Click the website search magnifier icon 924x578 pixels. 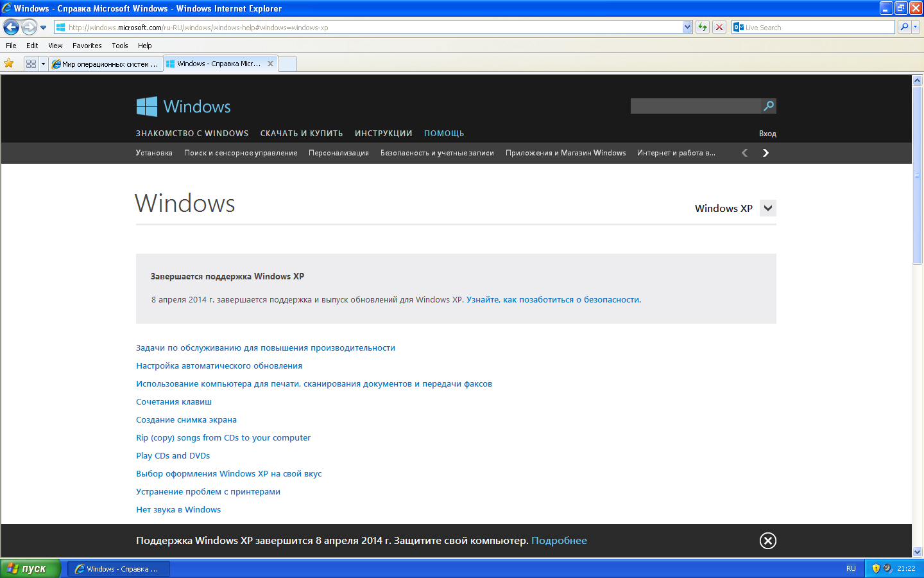[x=769, y=106]
